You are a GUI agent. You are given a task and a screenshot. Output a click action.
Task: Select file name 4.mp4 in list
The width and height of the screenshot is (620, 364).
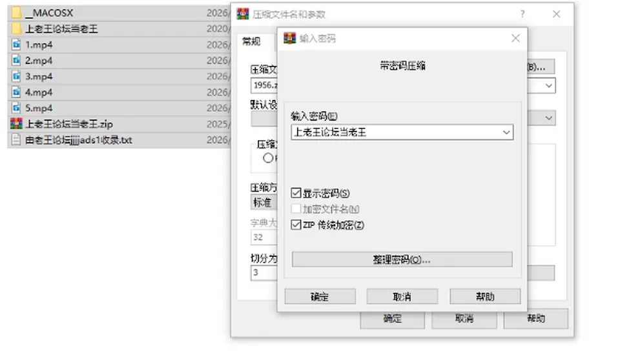(x=39, y=92)
